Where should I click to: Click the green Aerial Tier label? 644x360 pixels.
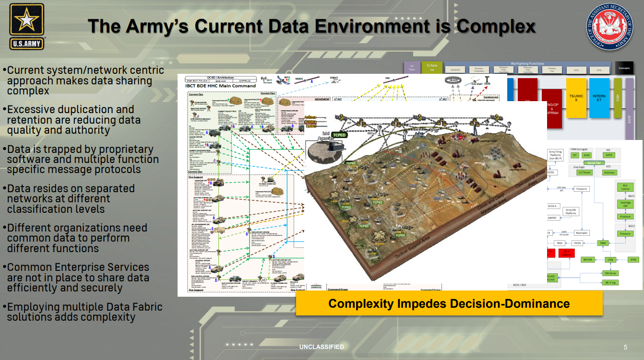tap(595, 163)
